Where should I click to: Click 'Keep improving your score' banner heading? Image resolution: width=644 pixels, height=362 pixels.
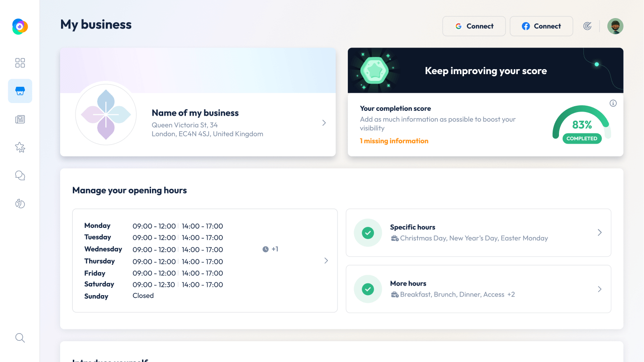coord(486,71)
